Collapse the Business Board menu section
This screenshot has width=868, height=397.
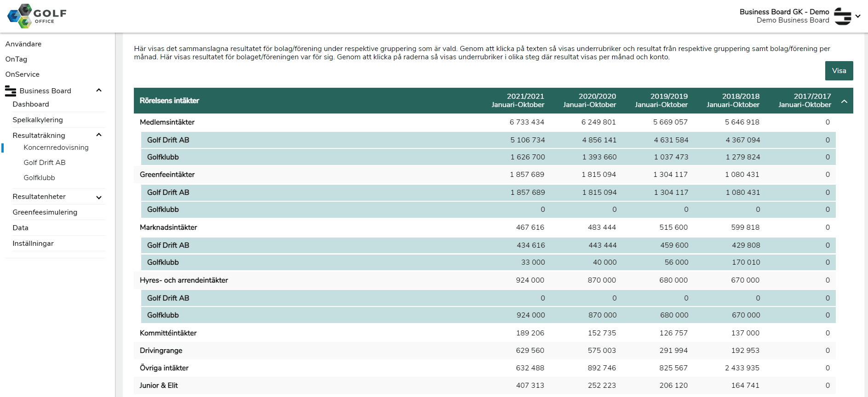click(98, 91)
